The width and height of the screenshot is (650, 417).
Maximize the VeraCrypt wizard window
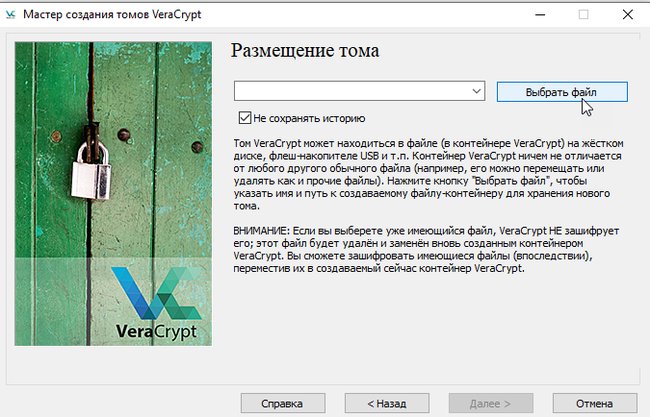point(583,15)
